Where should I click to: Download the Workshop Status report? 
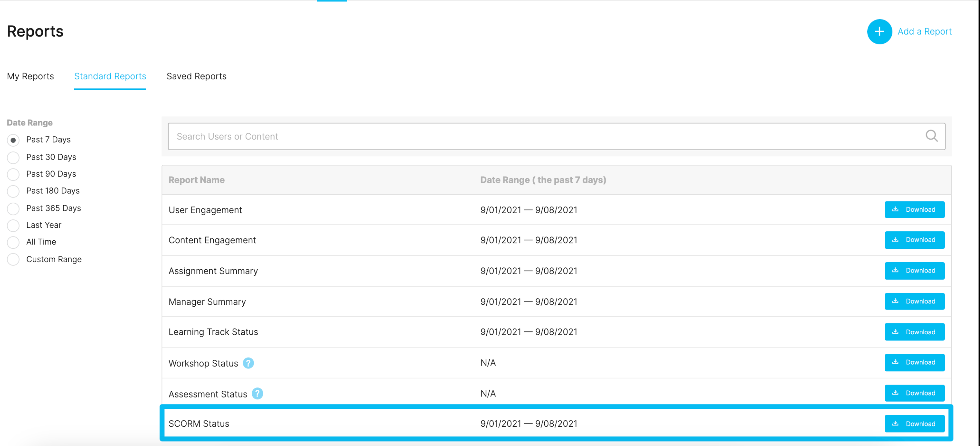[x=914, y=363]
